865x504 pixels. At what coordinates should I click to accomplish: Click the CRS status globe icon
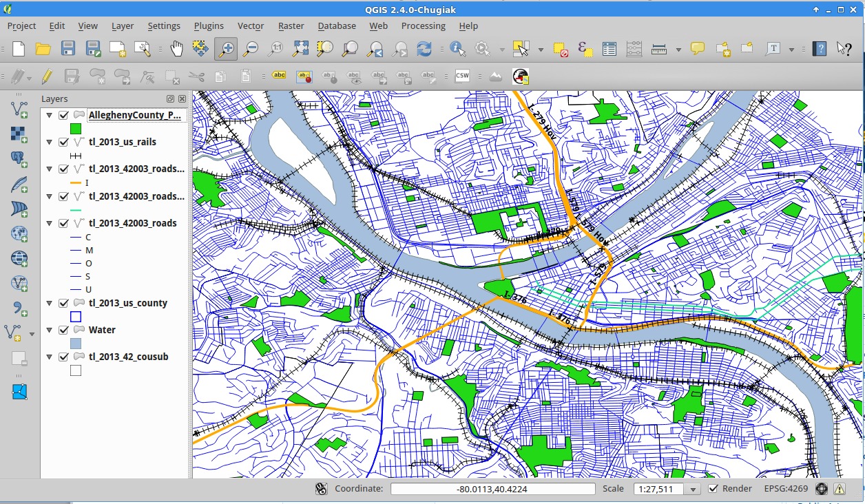tap(821, 489)
